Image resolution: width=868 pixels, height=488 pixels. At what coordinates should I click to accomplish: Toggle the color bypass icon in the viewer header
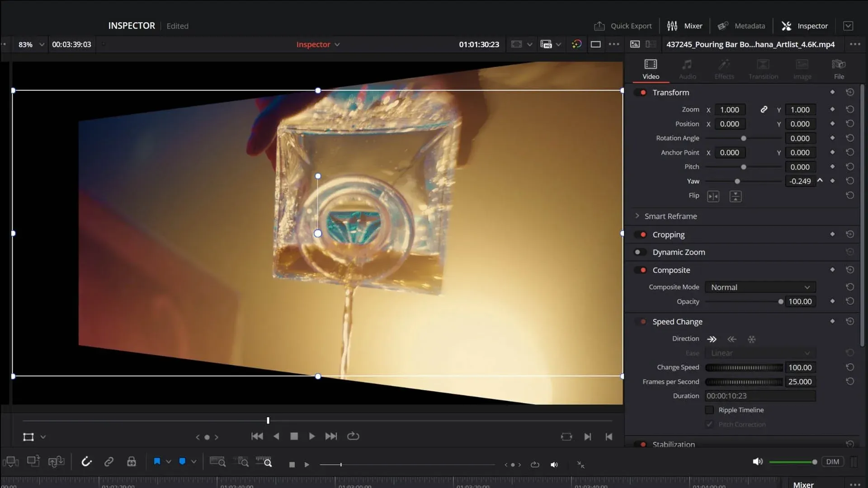pyautogui.click(x=576, y=44)
